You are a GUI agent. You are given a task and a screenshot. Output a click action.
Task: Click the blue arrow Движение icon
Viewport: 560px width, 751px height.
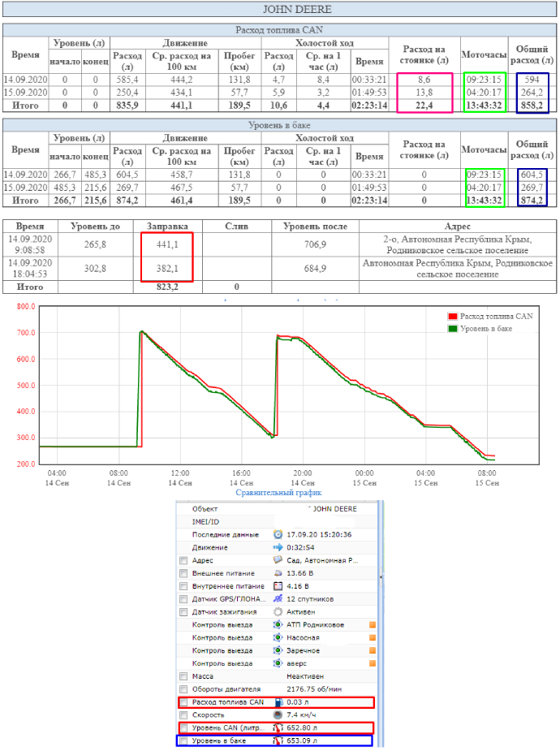coord(278,548)
